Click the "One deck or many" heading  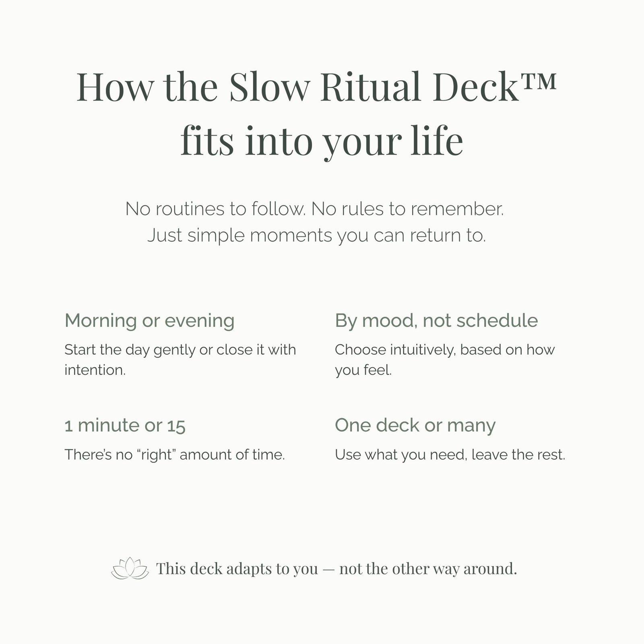coord(415,425)
